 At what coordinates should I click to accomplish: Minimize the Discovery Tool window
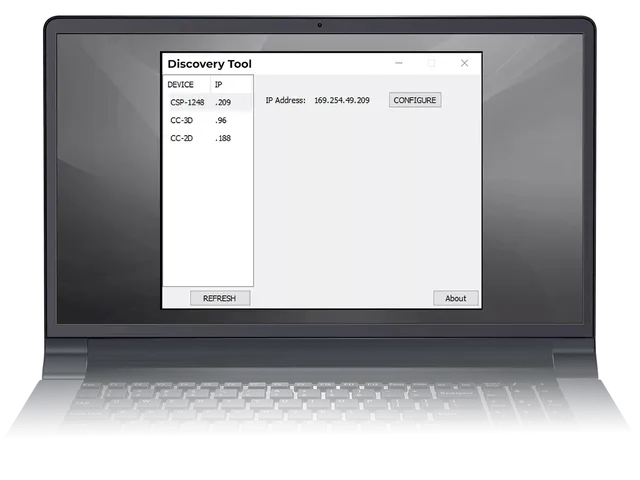tap(399, 63)
